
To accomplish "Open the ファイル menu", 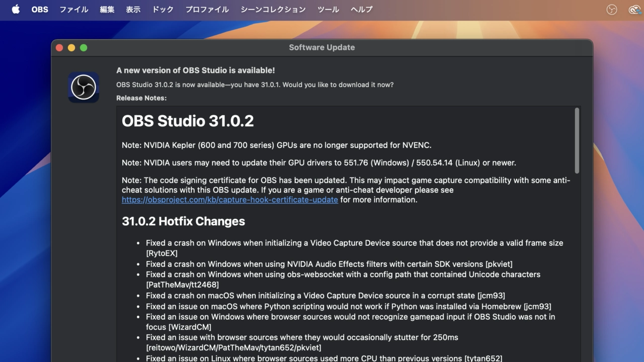I will [74, 10].
